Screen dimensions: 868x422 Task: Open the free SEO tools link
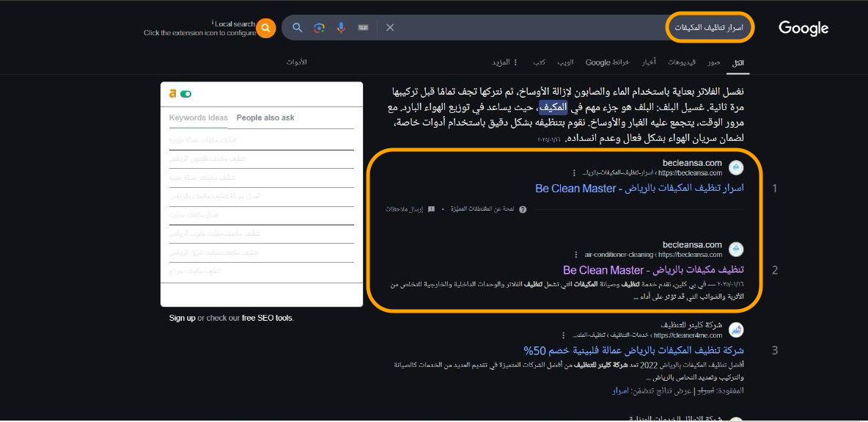point(267,319)
